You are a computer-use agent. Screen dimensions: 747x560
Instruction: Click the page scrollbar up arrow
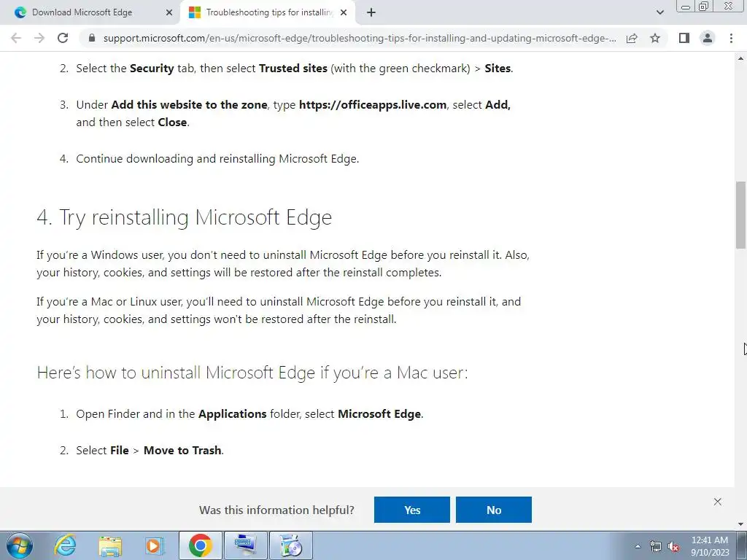[741, 58]
